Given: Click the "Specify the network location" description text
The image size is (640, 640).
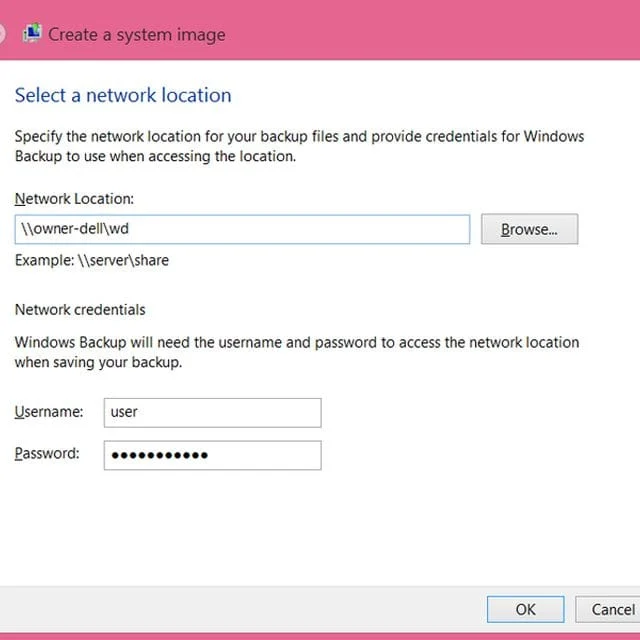Looking at the screenshot, I should click(299, 146).
